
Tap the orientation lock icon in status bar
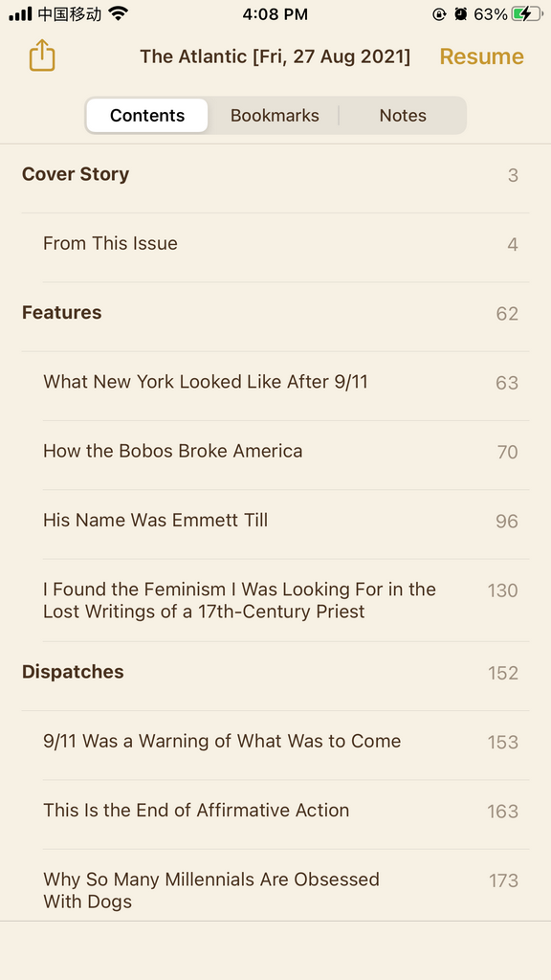(x=439, y=14)
